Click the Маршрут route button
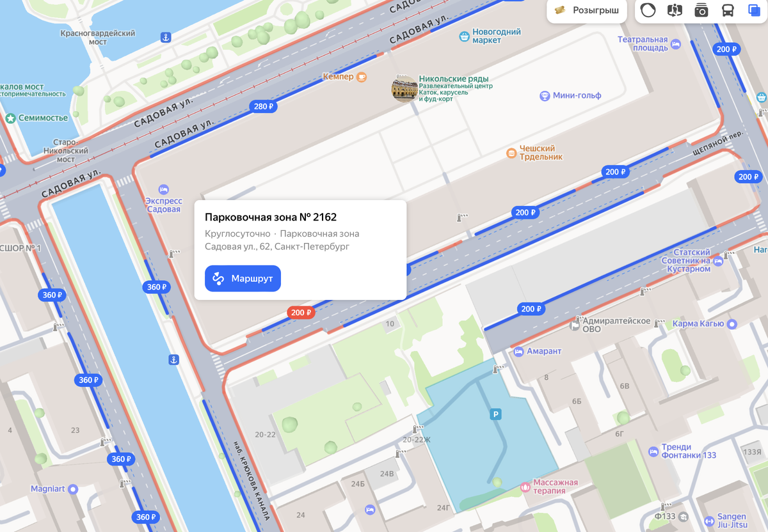This screenshot has width=768, height=532. tap(243, 278)
